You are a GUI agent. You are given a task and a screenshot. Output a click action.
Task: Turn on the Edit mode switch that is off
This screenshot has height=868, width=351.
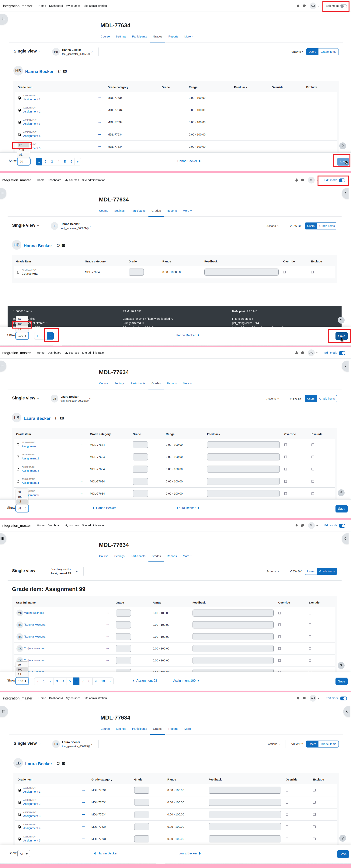pos(343,6)
